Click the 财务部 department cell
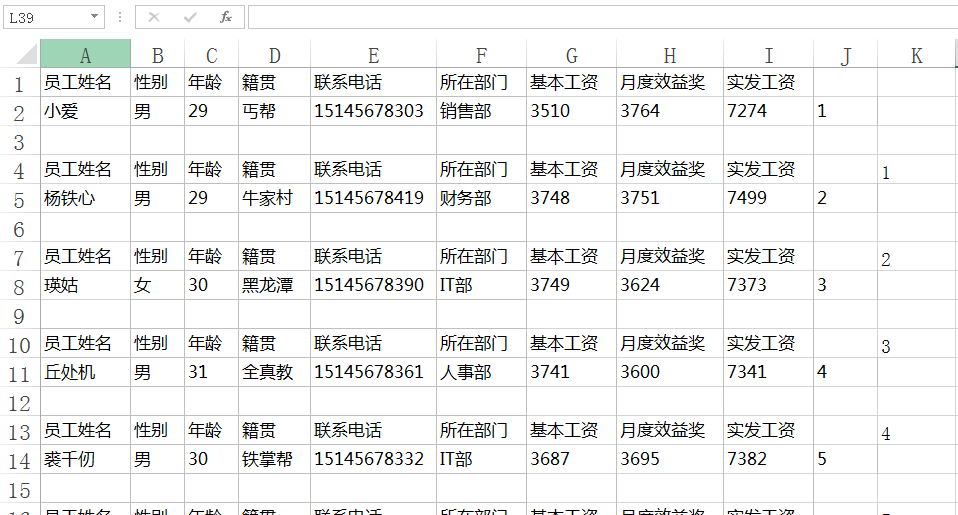 [x=481, y=199]
